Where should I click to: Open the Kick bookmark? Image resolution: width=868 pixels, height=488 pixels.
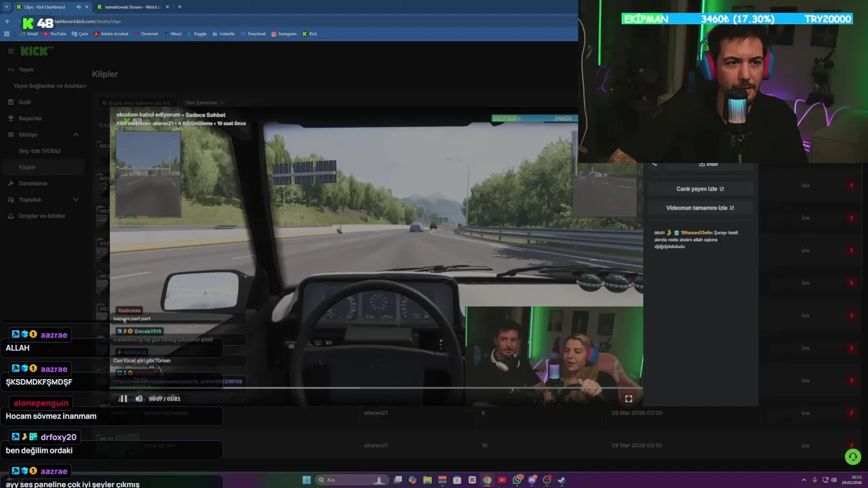tap(310, 34)
